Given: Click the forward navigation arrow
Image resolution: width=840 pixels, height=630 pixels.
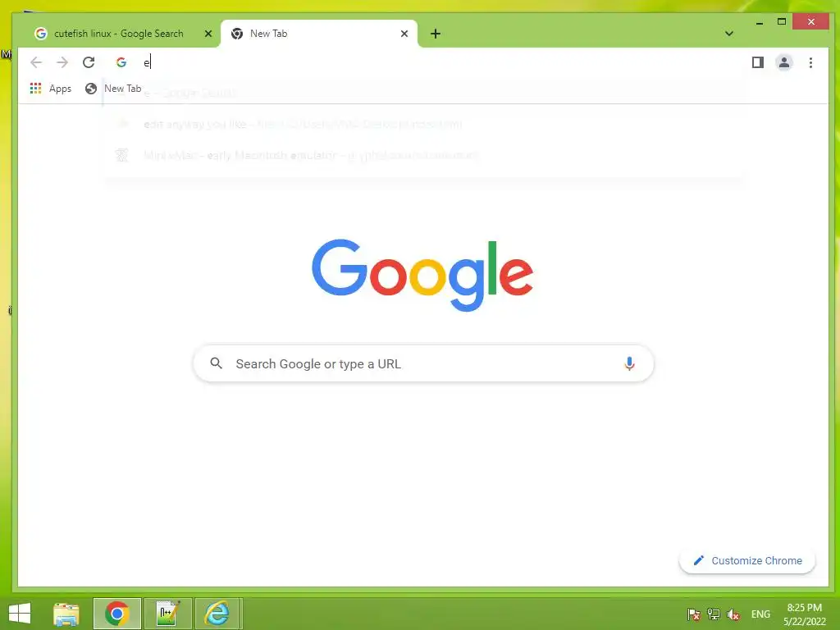Looking at the screenshot, I should point(62,62).
